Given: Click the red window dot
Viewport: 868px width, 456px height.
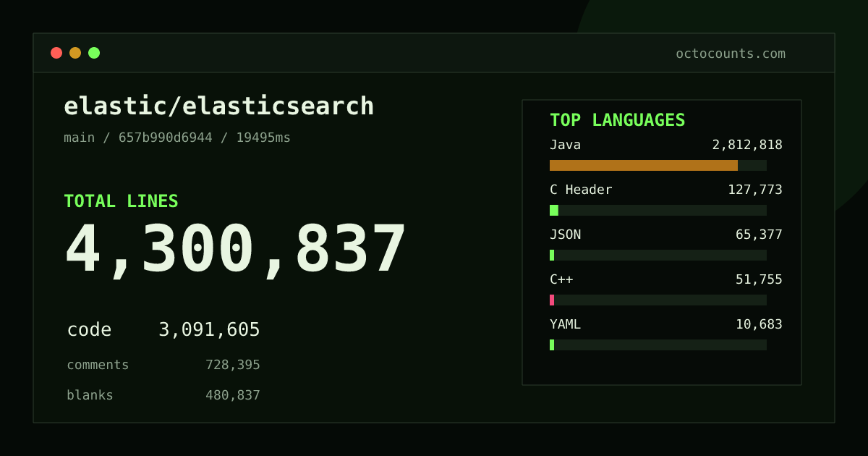Looking at the screenshot, I should click(56, 53).
